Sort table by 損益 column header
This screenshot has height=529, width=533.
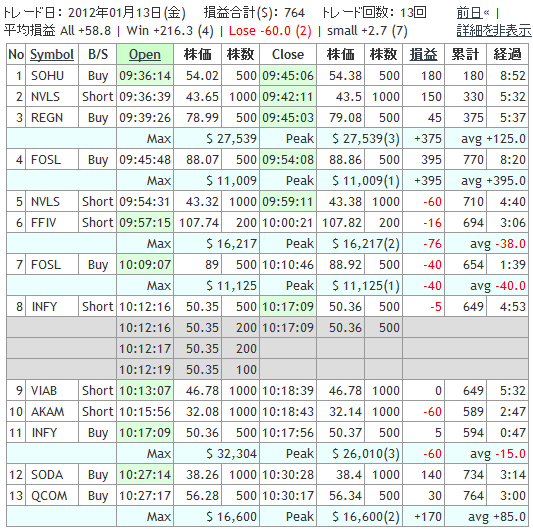coord(423,54)
